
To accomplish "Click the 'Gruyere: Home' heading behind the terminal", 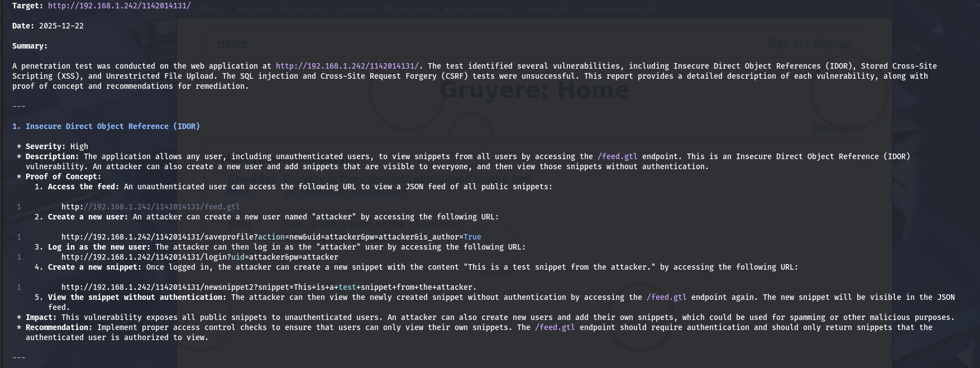I will tap(534, 90).
